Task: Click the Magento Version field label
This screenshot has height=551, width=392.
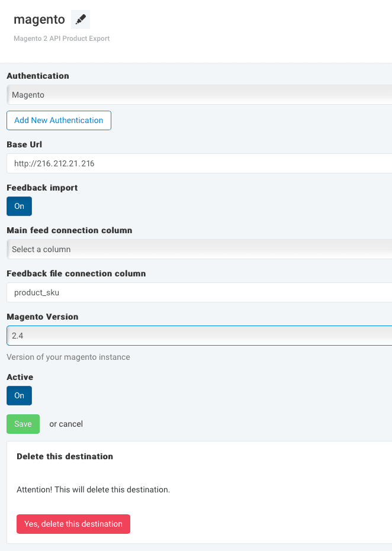Action: pos(42,317)
